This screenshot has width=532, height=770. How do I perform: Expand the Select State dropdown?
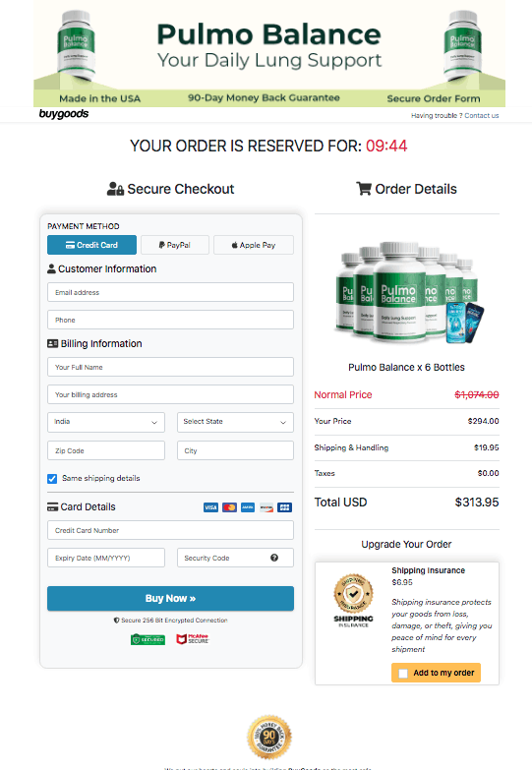click(x=235, y=422)
